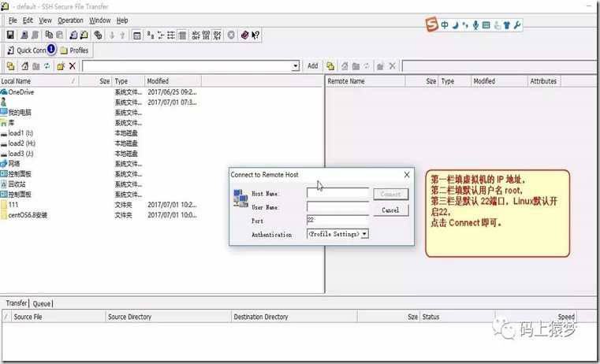Close the Connect to Remote Host dialog
Image resolution: width=600 pixels, height=364 pixels.
pyautogui.click(x=407, y=175)
